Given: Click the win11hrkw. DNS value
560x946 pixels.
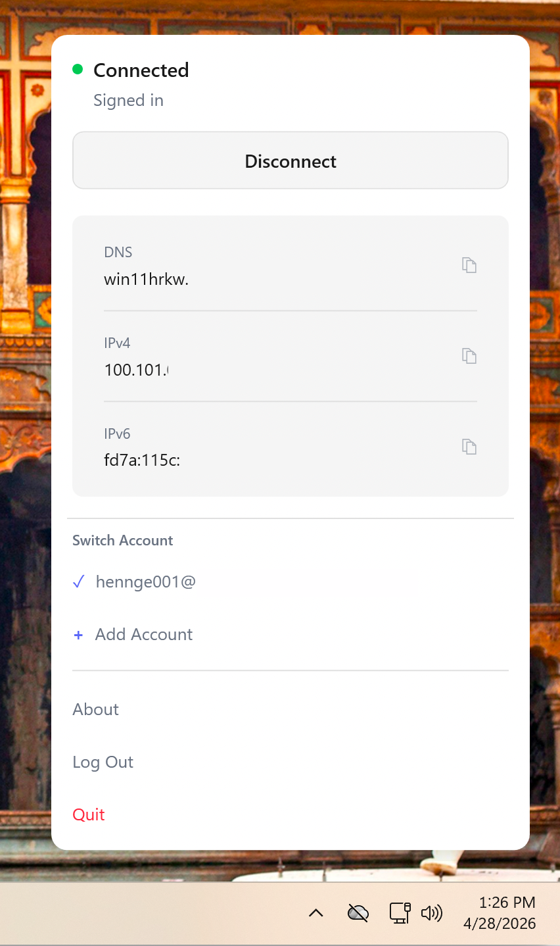Looking at the screenshot, I should tap(147, 279).
